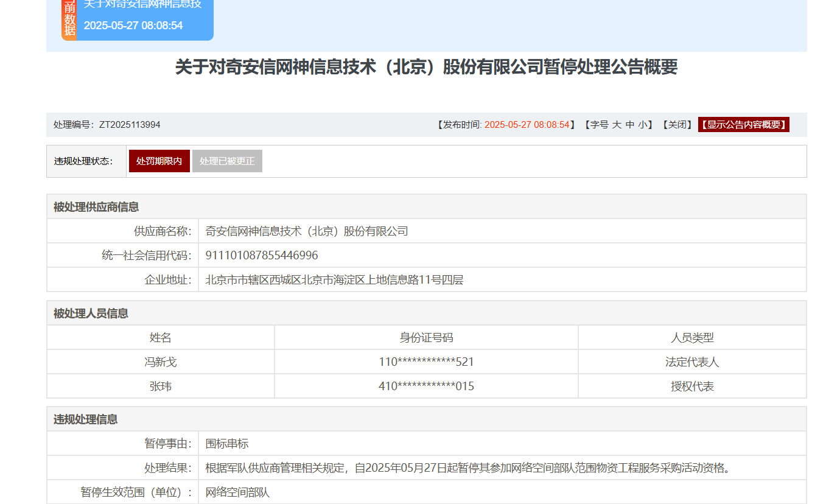
Task: Set font size to 小
Action: (643, 125)
